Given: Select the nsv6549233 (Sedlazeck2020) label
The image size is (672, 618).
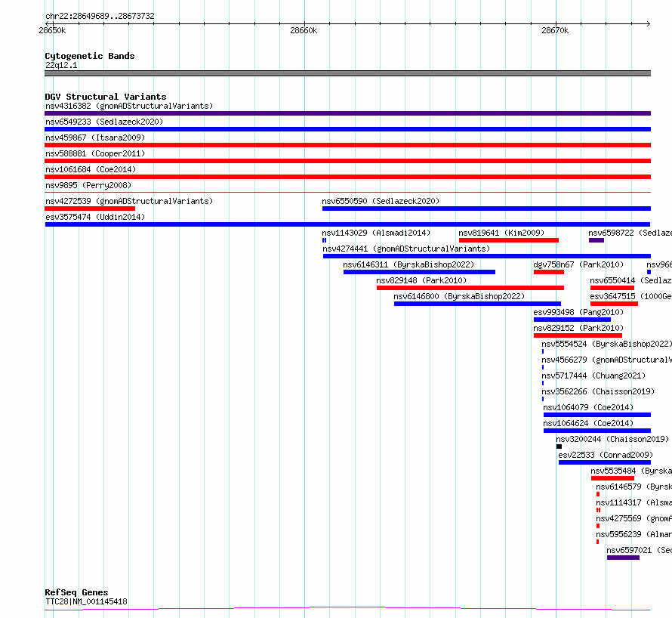Looking at the screenshot, I should pyautogui.click(x=104, y=122).
